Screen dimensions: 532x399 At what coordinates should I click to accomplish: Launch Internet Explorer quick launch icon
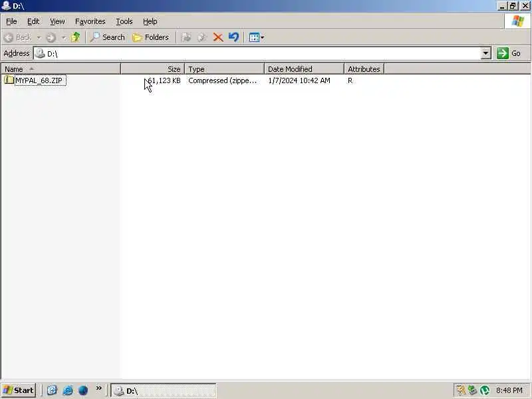coord(68,390)
